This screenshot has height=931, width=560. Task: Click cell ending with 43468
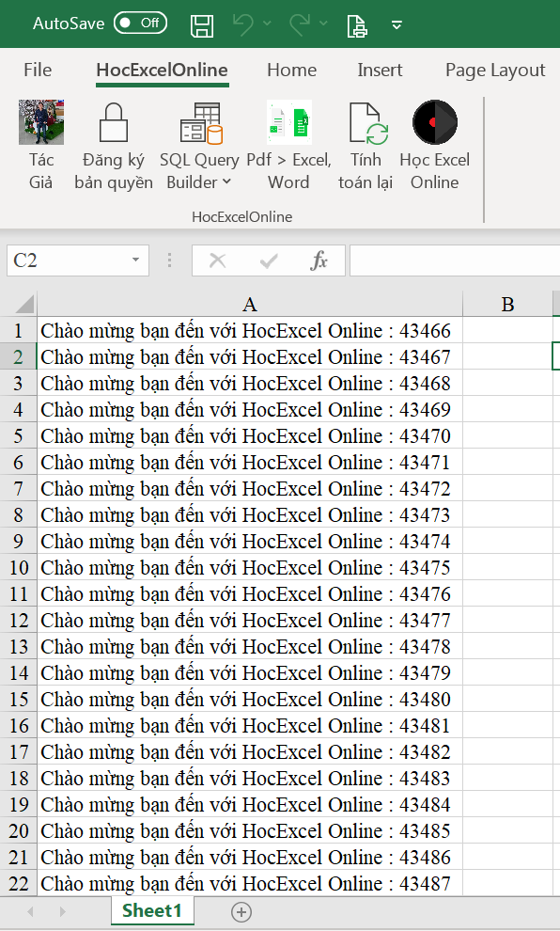click(x=250, y=383)
